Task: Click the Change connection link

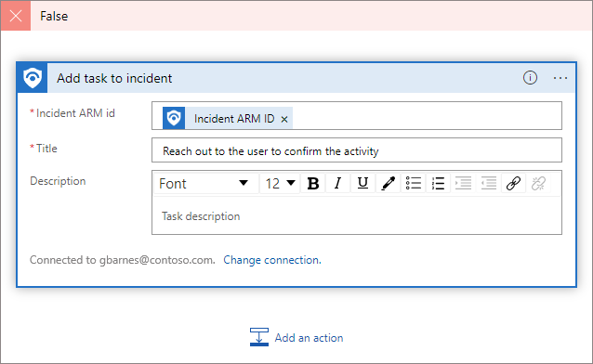Action: point(272,260)
